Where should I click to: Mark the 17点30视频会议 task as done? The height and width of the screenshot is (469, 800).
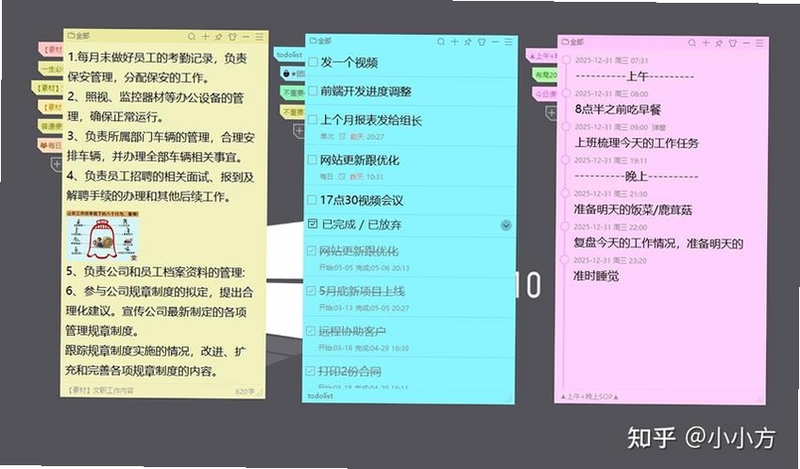coord(312,200)
